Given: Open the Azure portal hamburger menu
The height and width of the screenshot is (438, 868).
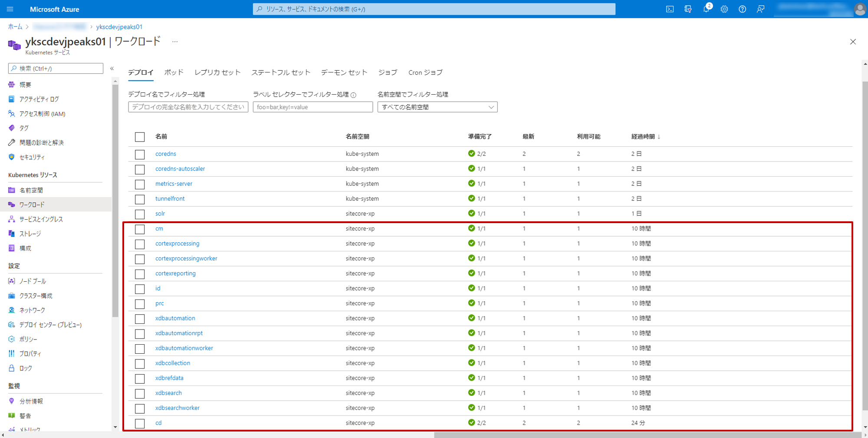Looking at the screenshot, I should (x=10, y=9).
